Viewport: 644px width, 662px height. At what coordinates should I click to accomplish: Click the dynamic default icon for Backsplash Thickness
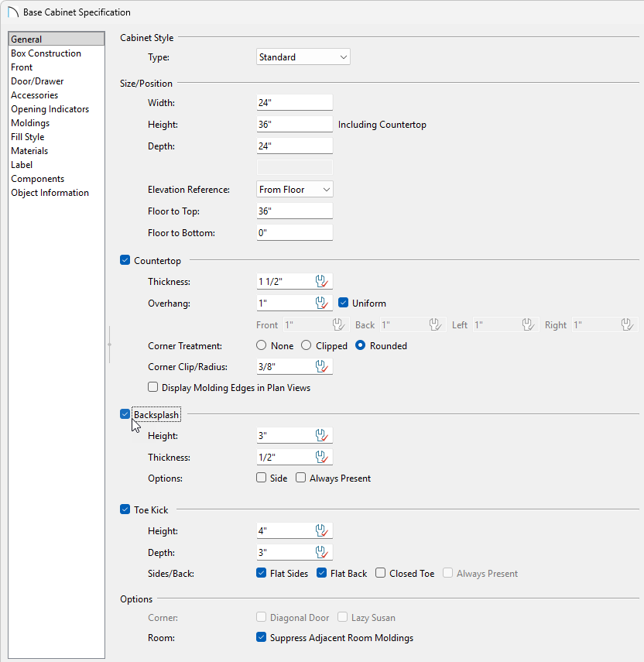pyautogui.click(x=321, y=457)
